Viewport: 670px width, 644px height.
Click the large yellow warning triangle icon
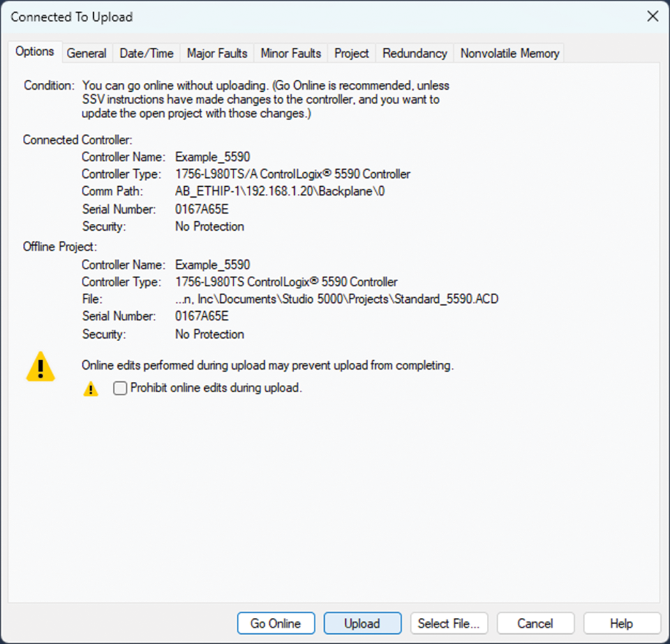coord(41,367)
